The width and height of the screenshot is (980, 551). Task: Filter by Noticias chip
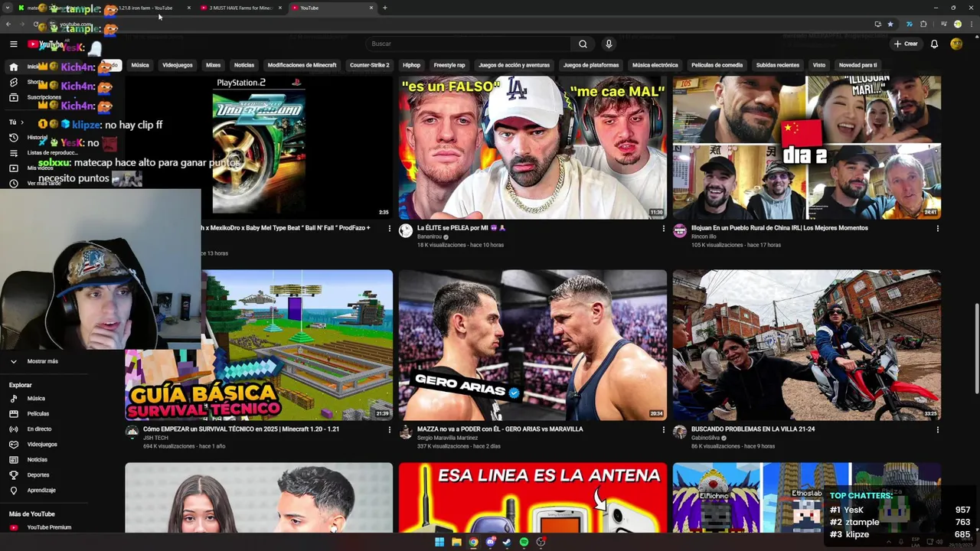tap(244, 65)
